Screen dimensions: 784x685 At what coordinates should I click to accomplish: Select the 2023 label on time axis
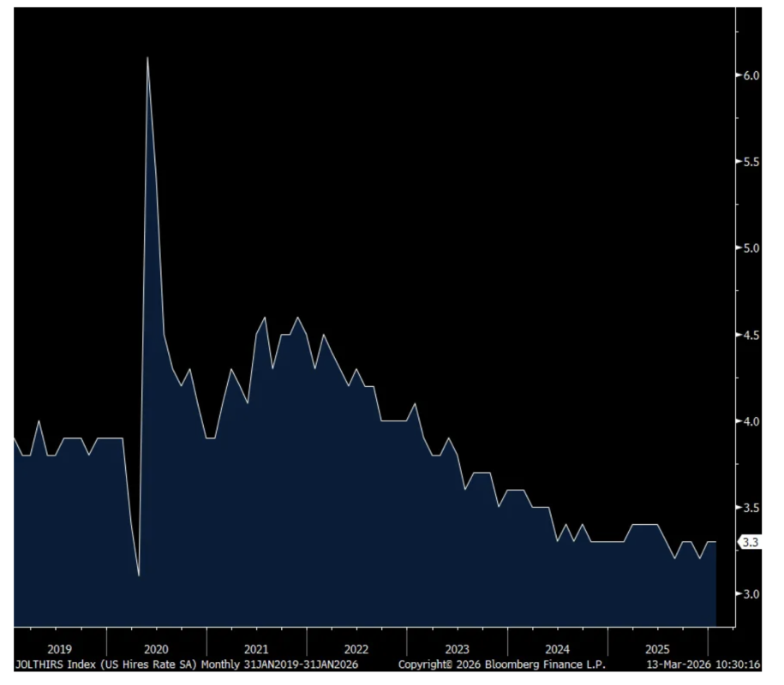[x=457, y=649]
